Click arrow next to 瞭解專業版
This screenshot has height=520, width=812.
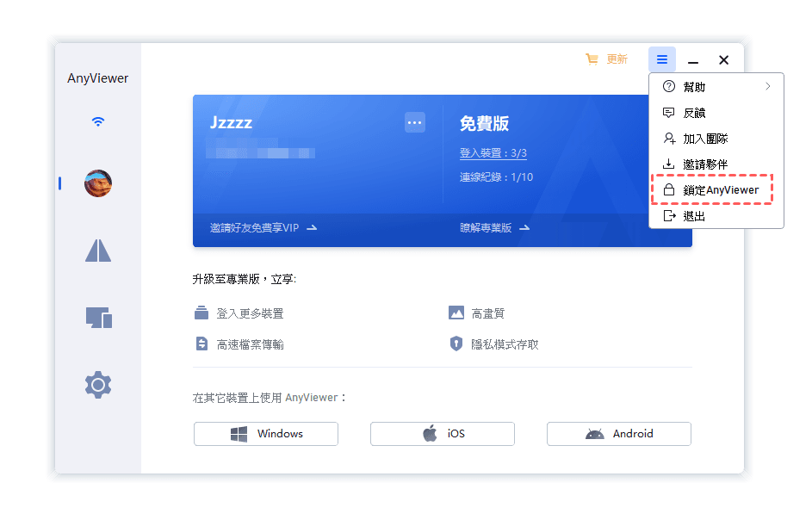tap(524, 228)
